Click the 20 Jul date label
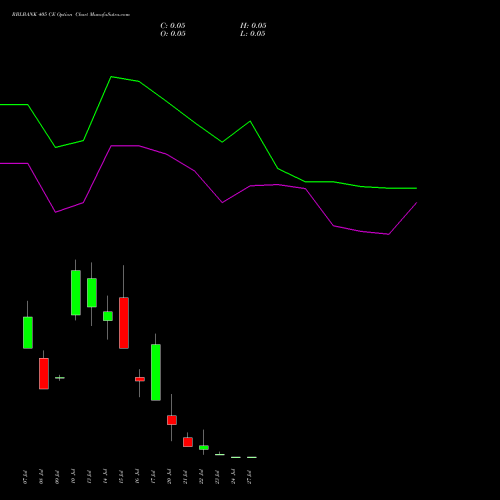 (x=169, y=477)
